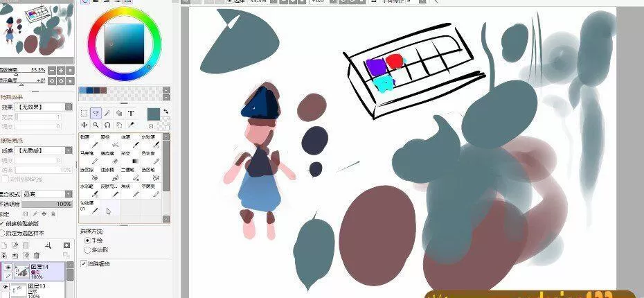Viewport: 644px width, 298px height.
Task: Click the navigator zoom-in plus button
Action: [x=61, y=70]
